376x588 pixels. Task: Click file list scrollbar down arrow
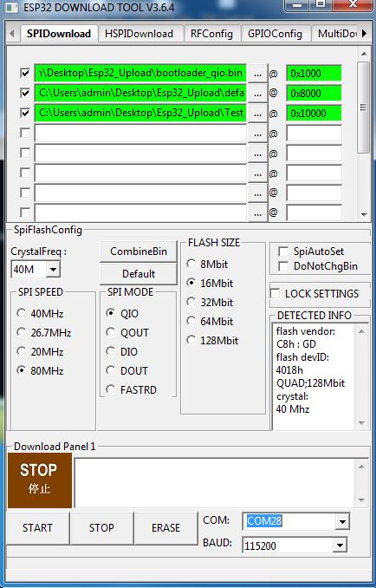coord(364,214)
